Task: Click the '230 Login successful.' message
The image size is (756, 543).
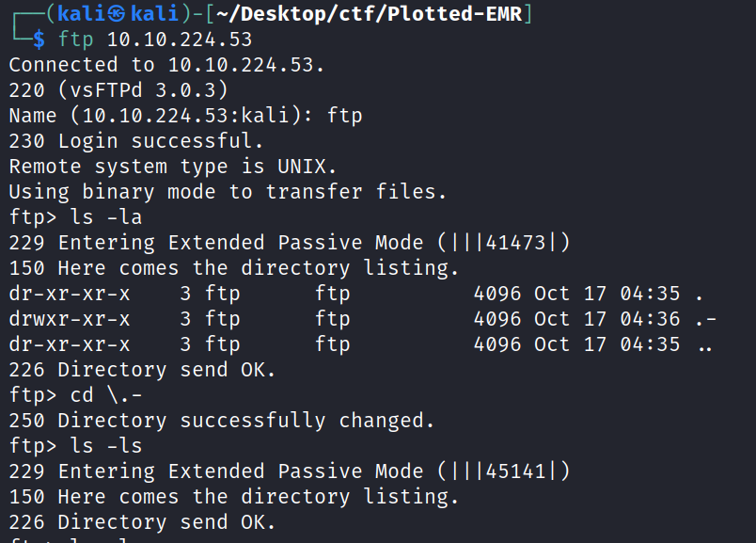Action: [136, 141]
